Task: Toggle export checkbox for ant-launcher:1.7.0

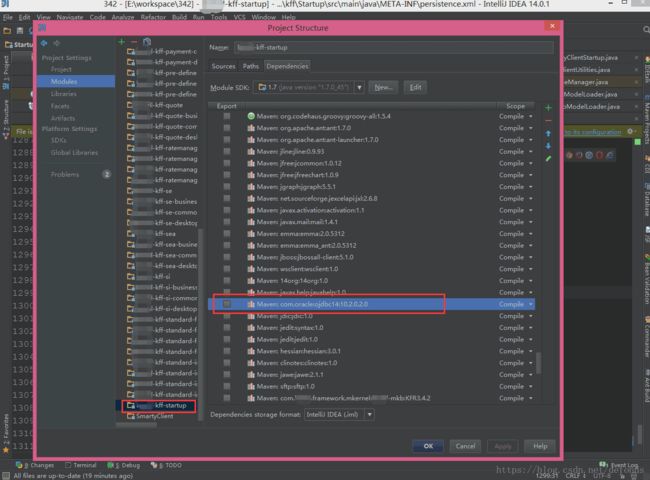Action: click(x=227, y=140)
